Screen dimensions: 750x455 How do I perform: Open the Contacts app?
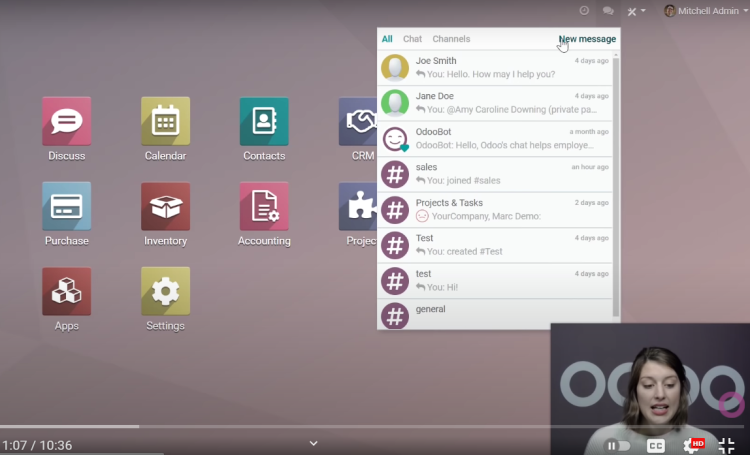pyautogui.click(x=264, y=121)
